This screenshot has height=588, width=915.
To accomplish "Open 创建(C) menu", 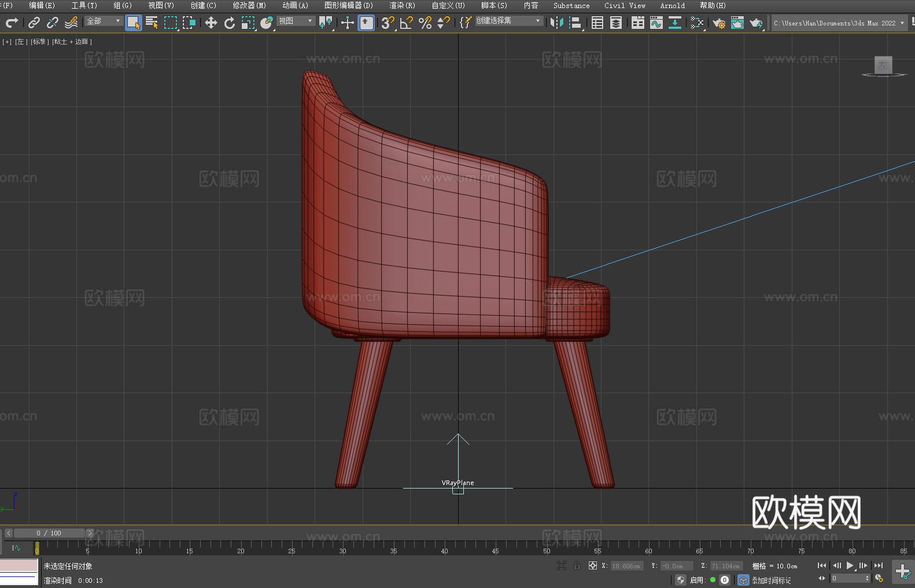I will pos(203,5).
